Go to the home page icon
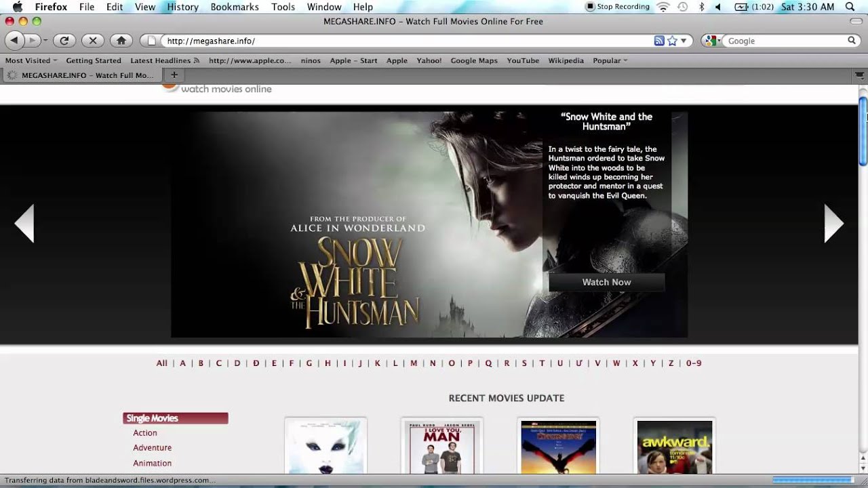This screenshot has width=868, height=488. (121, 41)
